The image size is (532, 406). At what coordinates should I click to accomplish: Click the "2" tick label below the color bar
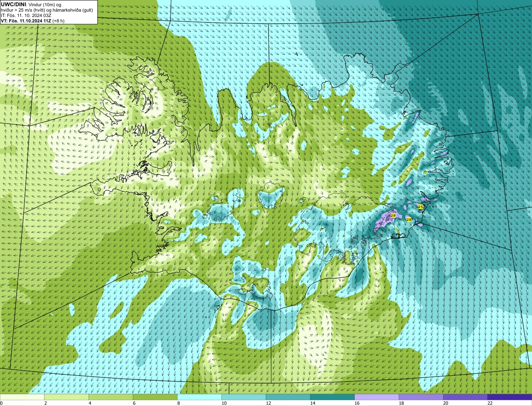[x=45, y=403]
